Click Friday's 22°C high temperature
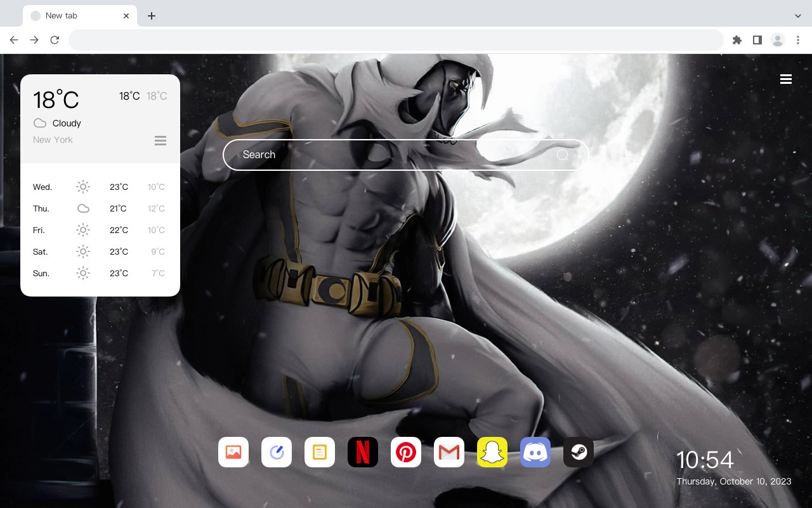Viewport: 812px width, 508px height. (x=119, y=230)
